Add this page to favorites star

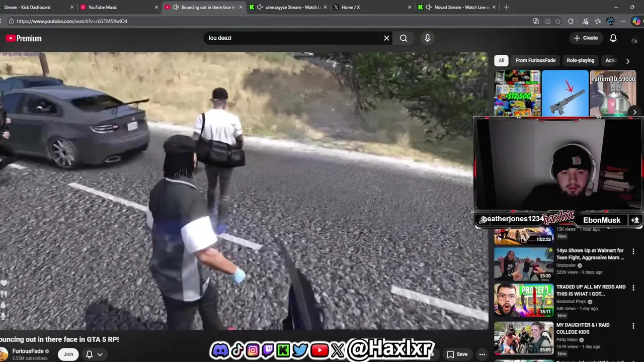558,21
